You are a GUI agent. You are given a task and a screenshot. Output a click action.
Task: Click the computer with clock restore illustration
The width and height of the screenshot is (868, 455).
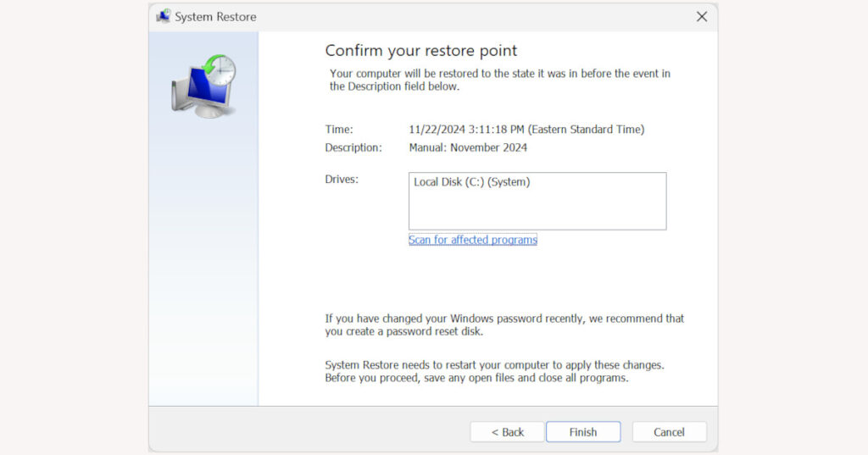[x=204, y=86]
